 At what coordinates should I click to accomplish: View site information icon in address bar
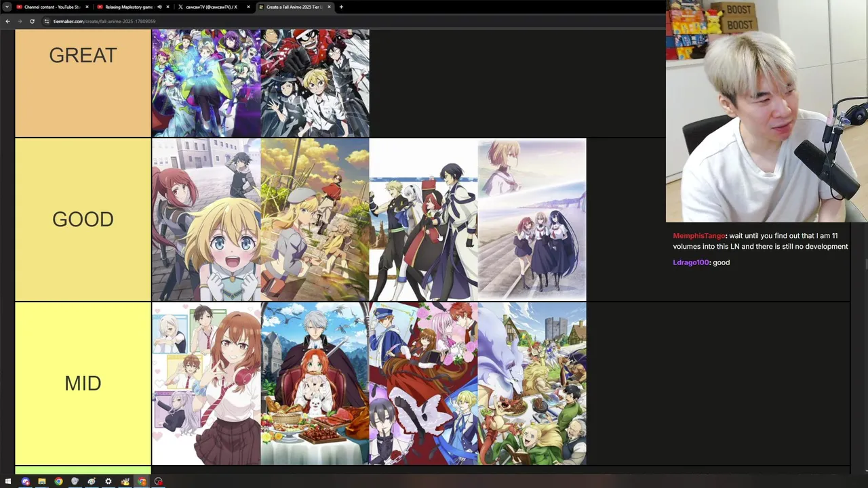[47, 21]
